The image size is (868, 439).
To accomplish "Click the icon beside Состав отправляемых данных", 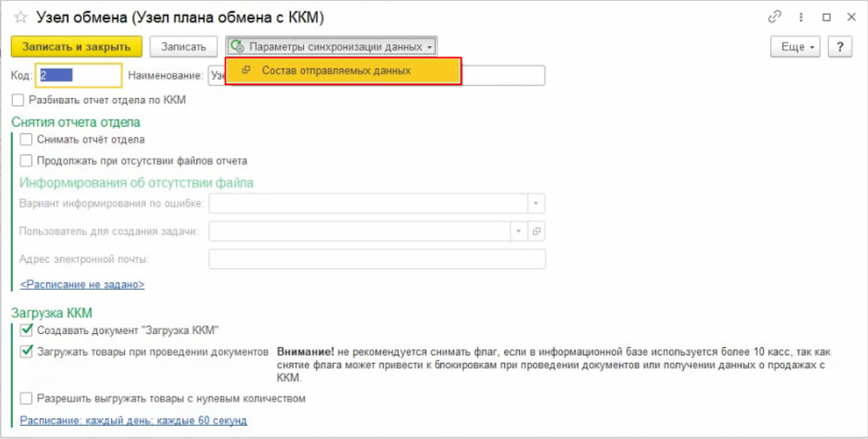I will click(x=246, y=70).
